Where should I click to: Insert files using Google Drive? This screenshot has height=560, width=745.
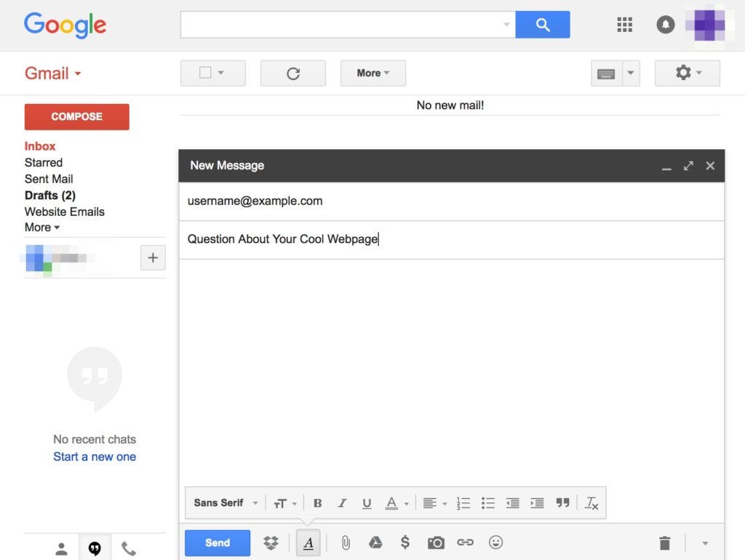tap(375, 543)
